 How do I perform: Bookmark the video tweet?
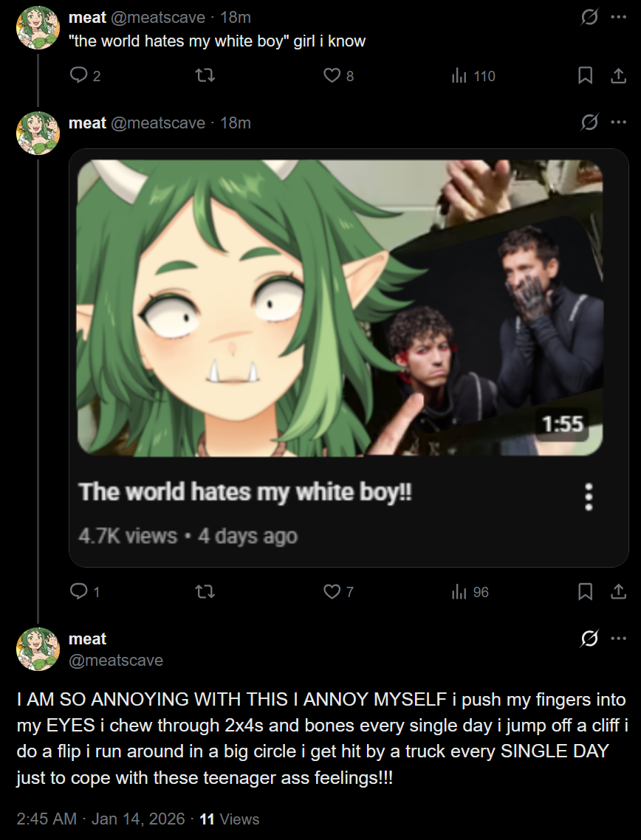coord(586,591)
